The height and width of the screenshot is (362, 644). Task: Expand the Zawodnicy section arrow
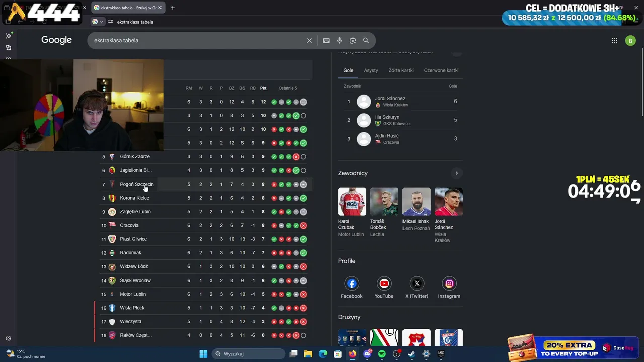(457, 173)
